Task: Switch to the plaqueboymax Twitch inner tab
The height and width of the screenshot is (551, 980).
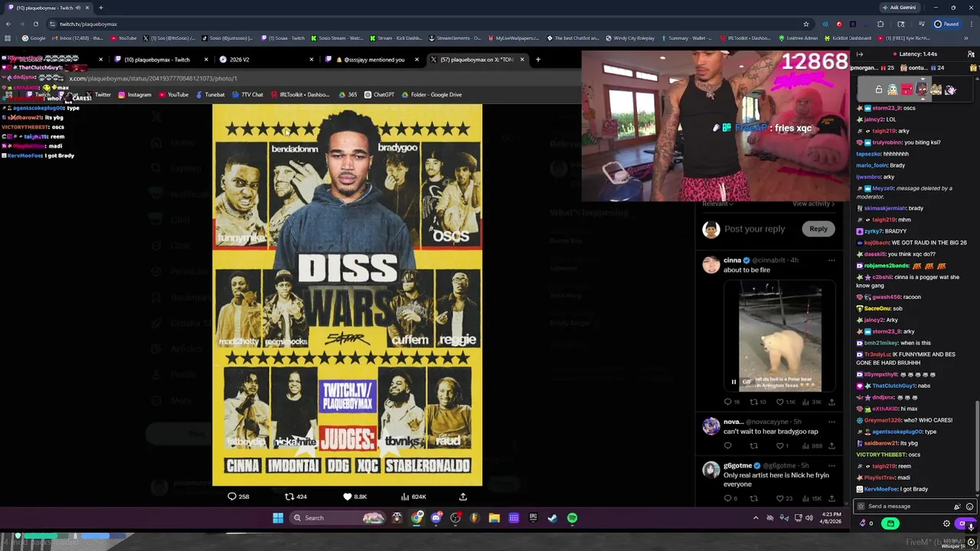Action: 157,60
